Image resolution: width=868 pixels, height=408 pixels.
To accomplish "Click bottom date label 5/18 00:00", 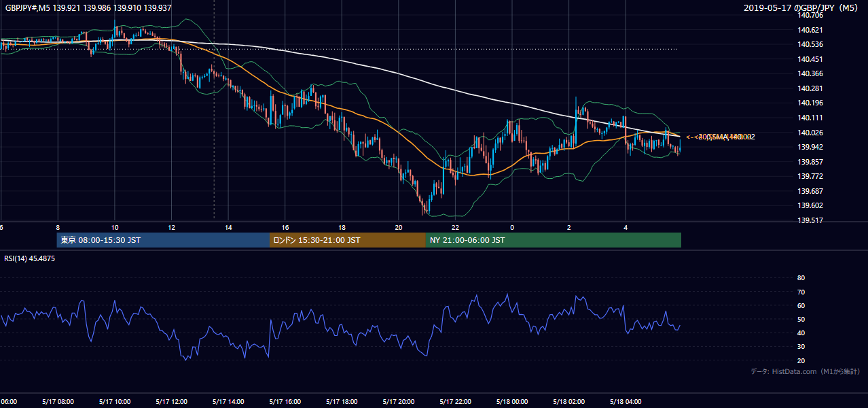I will 512,401.
